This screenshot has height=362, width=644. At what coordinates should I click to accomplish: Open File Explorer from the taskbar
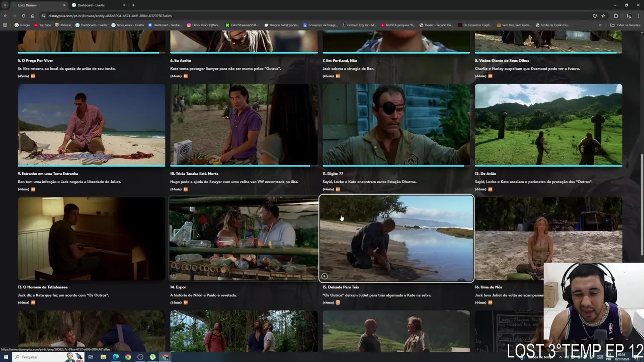(x=103, y=357)
